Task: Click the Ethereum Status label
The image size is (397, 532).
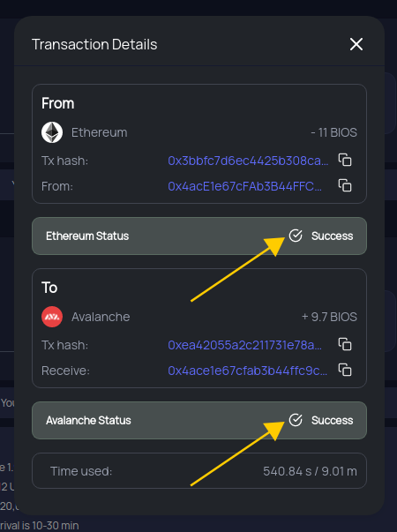Action: (x=87, y=236)
